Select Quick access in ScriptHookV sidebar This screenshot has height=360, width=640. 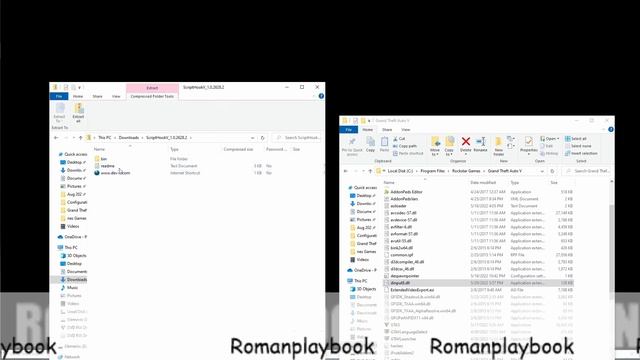73,154
